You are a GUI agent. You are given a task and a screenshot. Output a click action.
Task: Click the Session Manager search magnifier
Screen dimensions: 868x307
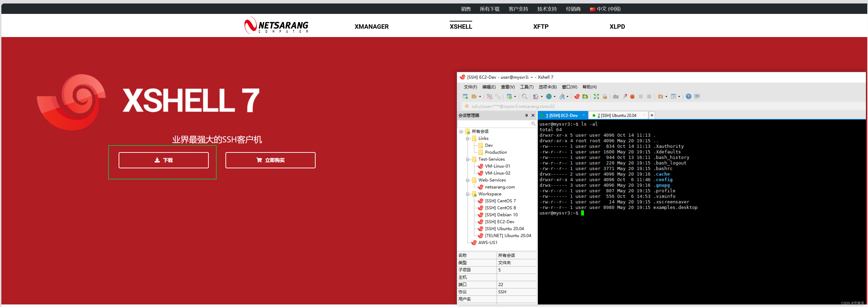[533, 124]
